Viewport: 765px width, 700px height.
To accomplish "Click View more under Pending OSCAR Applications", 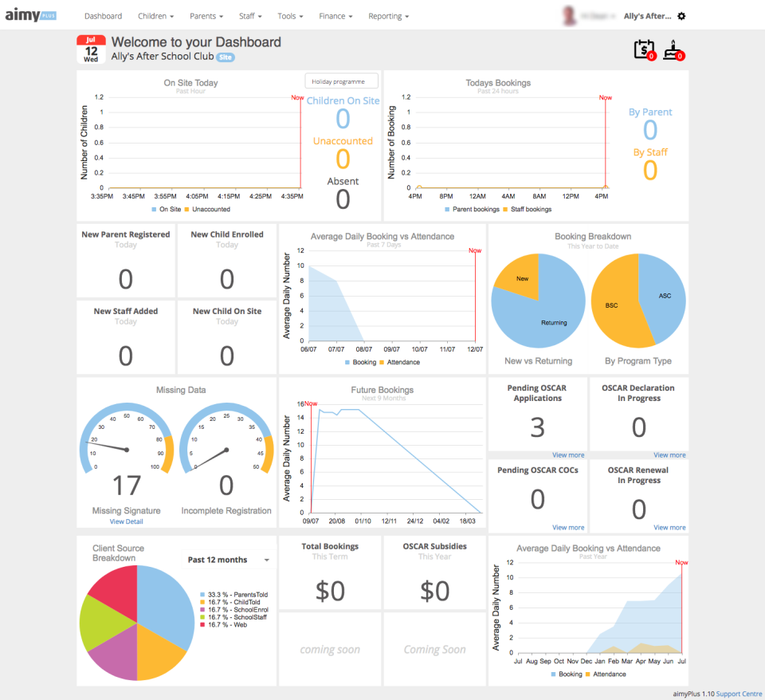I will (x=567, y=454).
